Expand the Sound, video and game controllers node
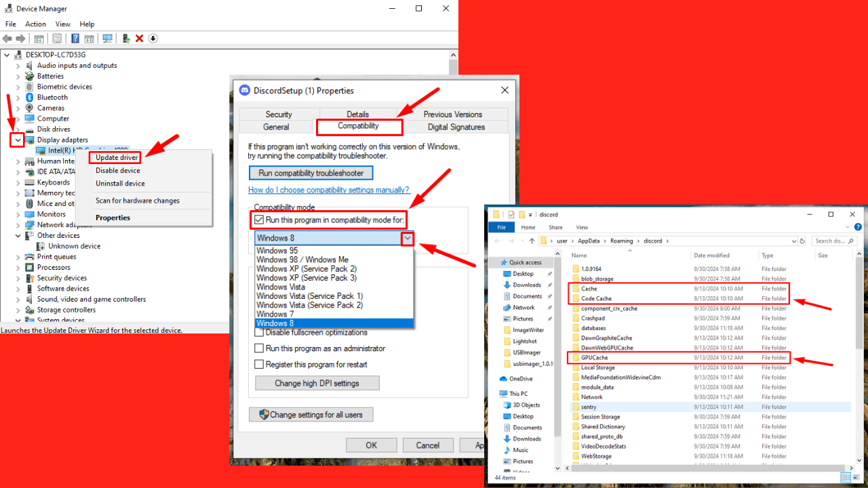Image resolution: width=868 pixels, height=488 pixels. coord(17,299)
